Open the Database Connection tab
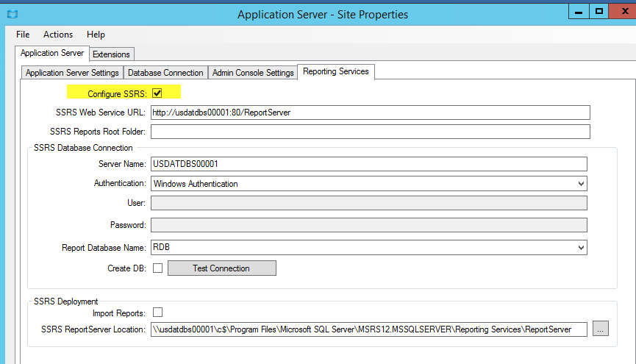This screenshot has width=636, height=364. tap(165, 73)
